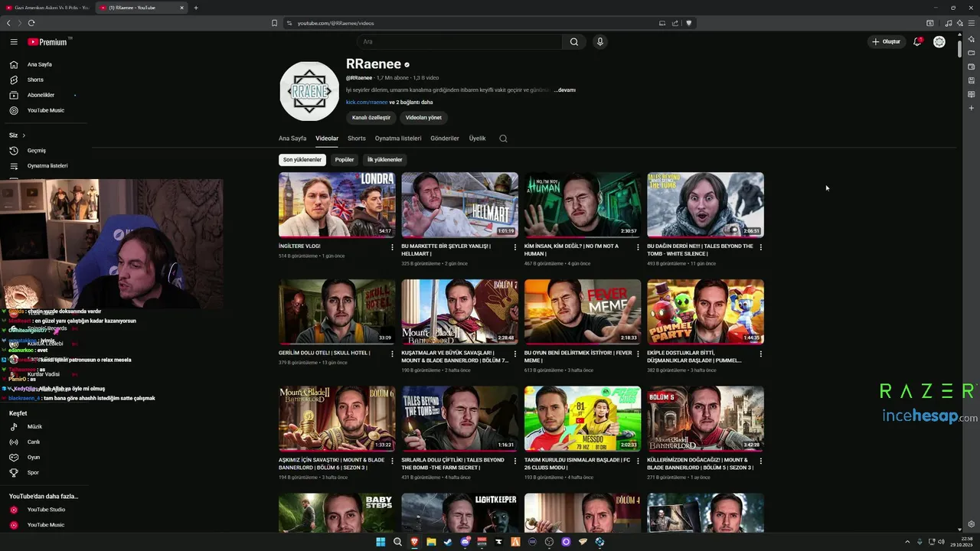Open YouTube Music below Abonelikler
This screenshot has width=980, height=551.
[x=46, y=110]
